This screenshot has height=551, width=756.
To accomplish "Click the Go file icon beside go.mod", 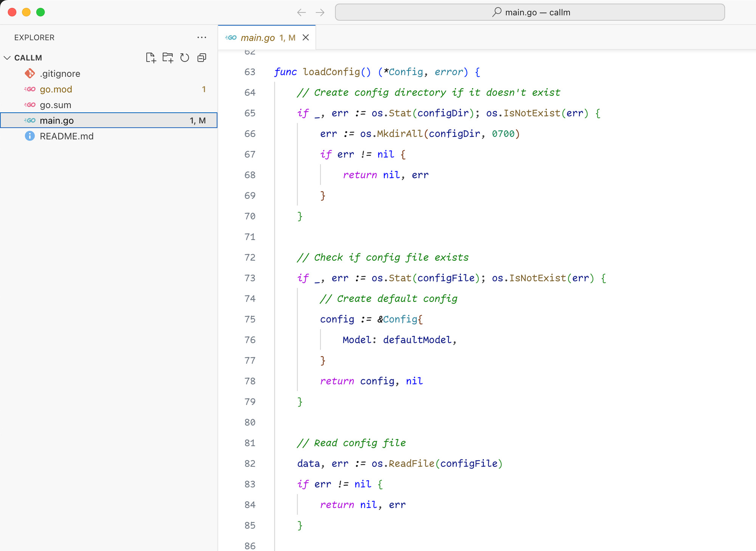I will pos(30,89).
